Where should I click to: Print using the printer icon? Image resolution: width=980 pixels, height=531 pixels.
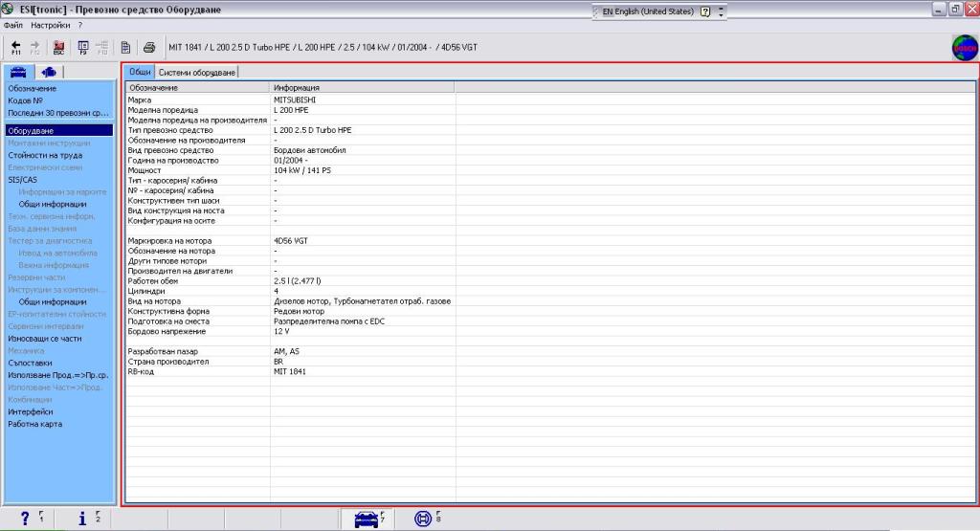(149, 48)
